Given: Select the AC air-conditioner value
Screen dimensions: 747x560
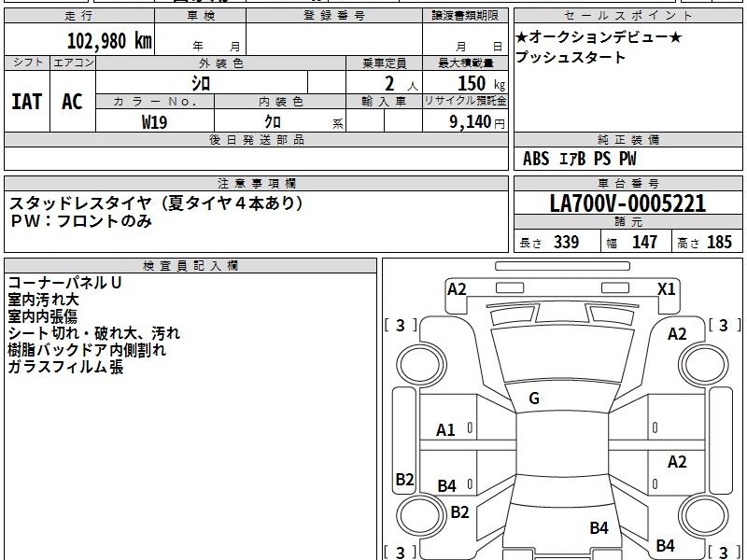Looking at the screenshot, I should [73, 102].
